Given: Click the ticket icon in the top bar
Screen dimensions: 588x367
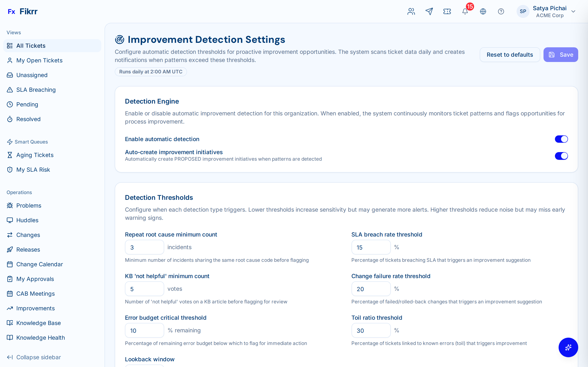Looking at the screenshot, I should click(x=447, y=11).
